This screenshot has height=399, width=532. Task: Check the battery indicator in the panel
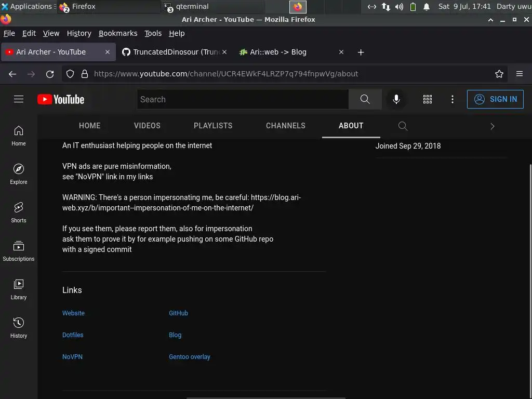(413, 6)
